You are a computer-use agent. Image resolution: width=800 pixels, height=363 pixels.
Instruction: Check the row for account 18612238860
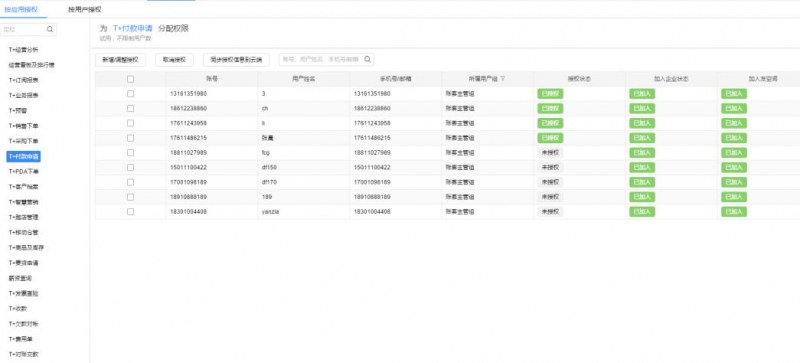(131, 109)
